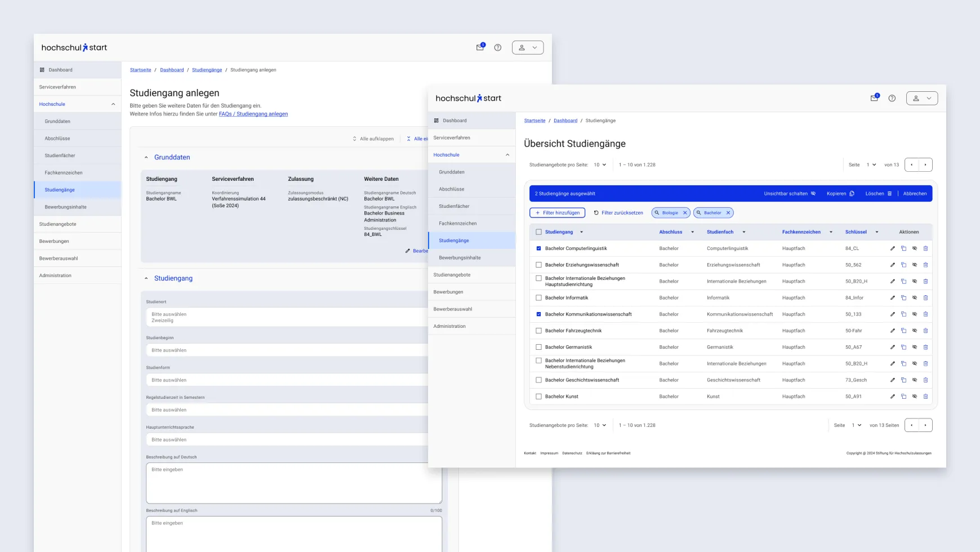Open user account dropdown in front window
This screenshot has width=980, height=552.
click(x=921, y=98)
